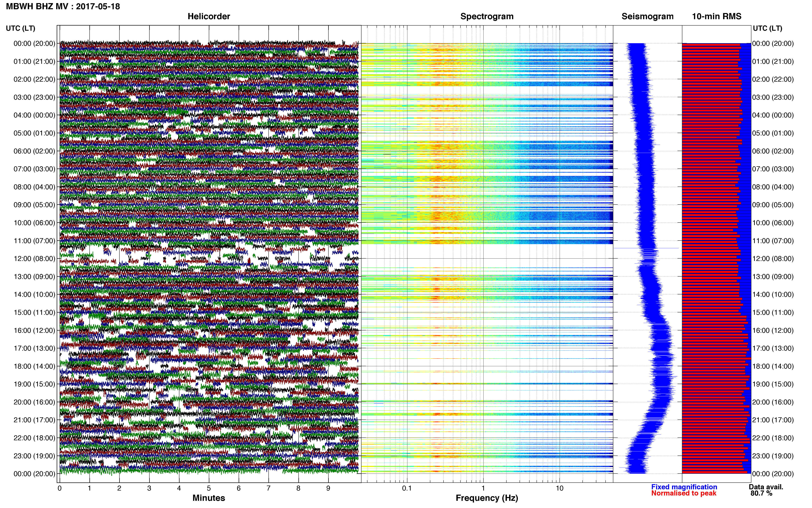Click 13:00 (09:00) label right of RMS panel

click(773, 277)
